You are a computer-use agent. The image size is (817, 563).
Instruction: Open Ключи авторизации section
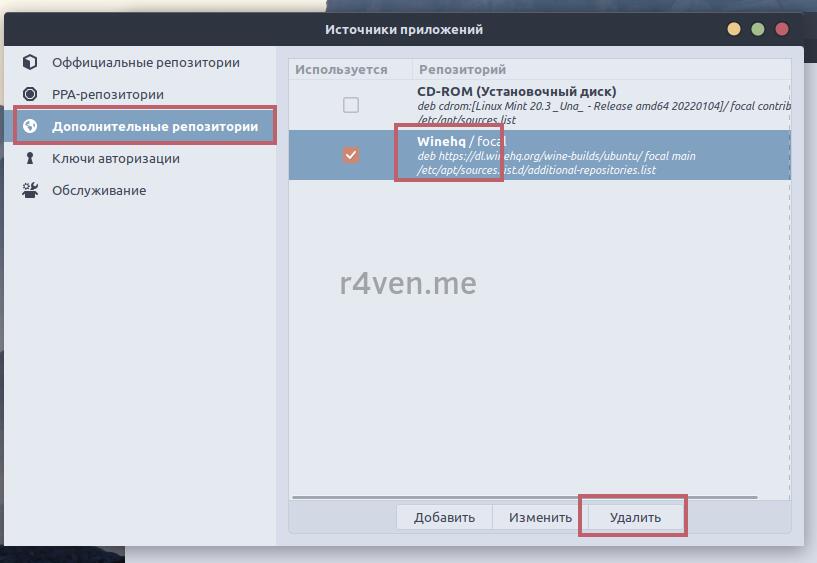[115, 158]
